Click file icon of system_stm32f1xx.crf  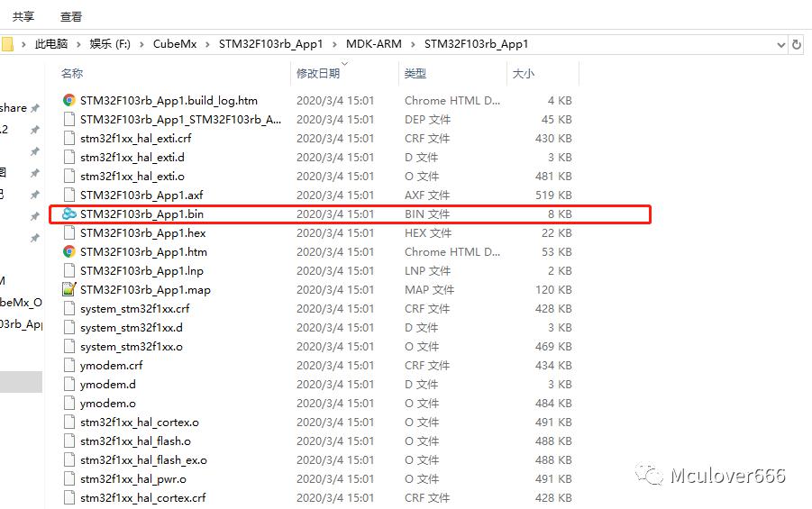point(68,308)
